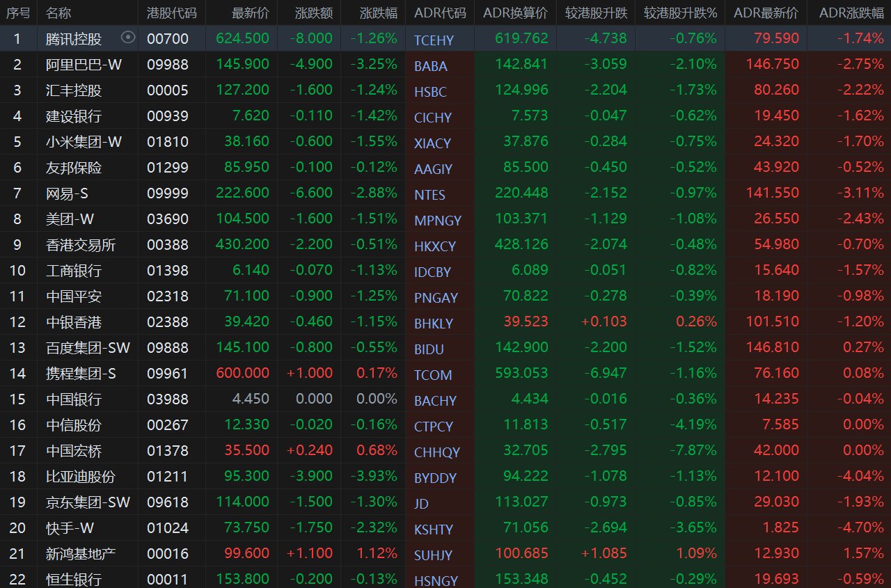
Task: Sort table by 涨跌幅 column header
Action: pyautogui.click(x=379, y=13)
